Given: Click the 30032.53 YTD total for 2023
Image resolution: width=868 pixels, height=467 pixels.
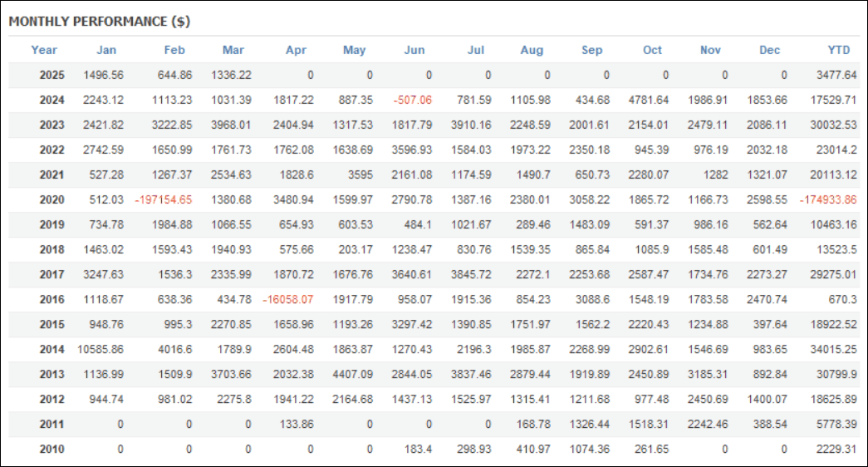Looking at the screenshot, I should (x=834, y=125).
